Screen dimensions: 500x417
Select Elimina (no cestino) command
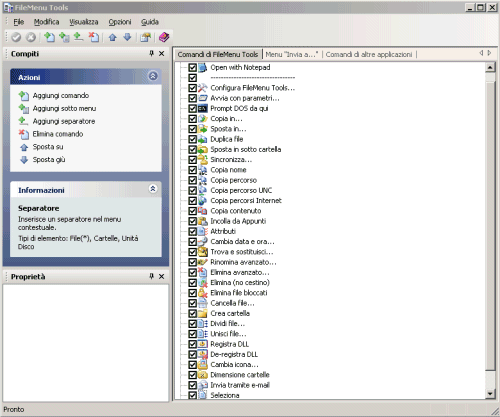click(240, 283)
